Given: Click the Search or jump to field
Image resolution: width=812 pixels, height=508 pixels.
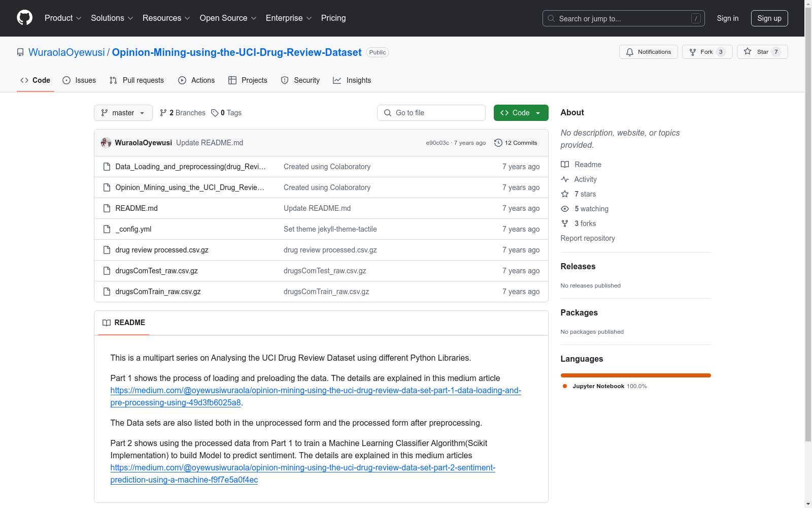Looking at the screenshot, I should click(x=624, y=18).
